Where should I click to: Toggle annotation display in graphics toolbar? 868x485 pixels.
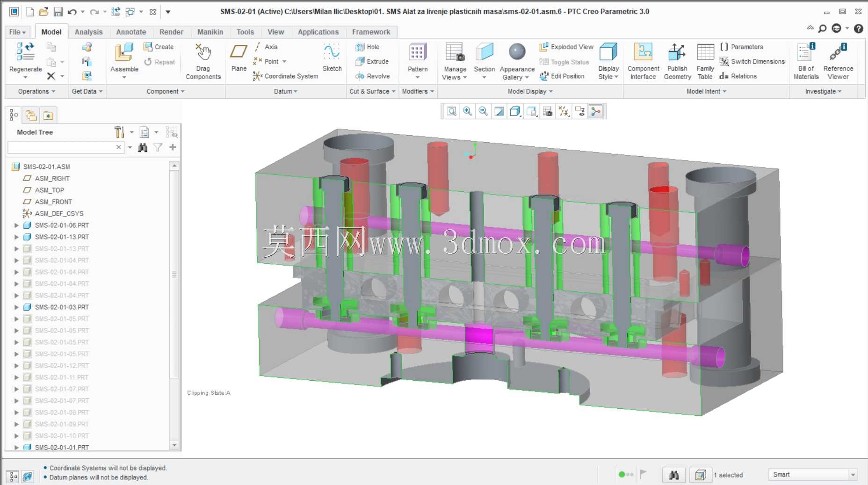tap(580, 111)
